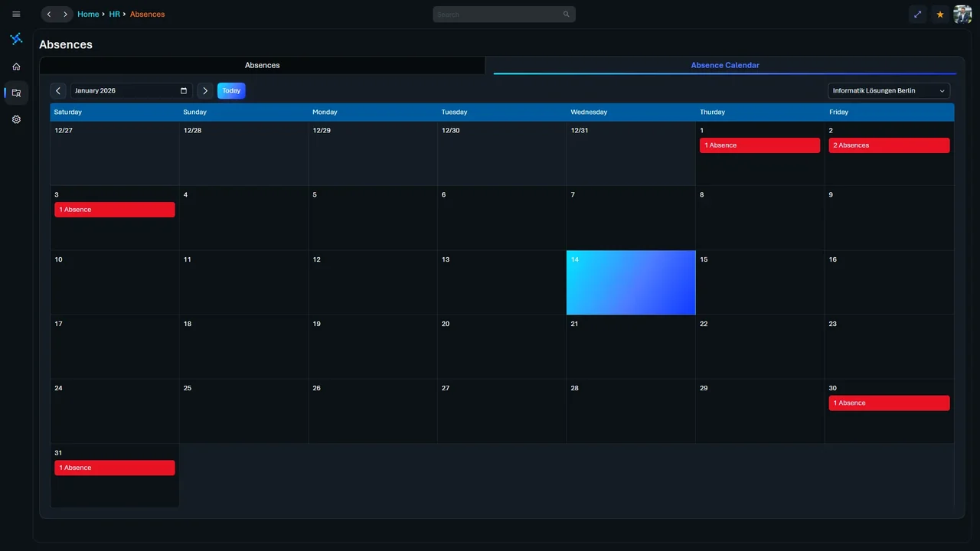Click the Wednesday column header
980x551 pixels.
[x=631, y=112]
